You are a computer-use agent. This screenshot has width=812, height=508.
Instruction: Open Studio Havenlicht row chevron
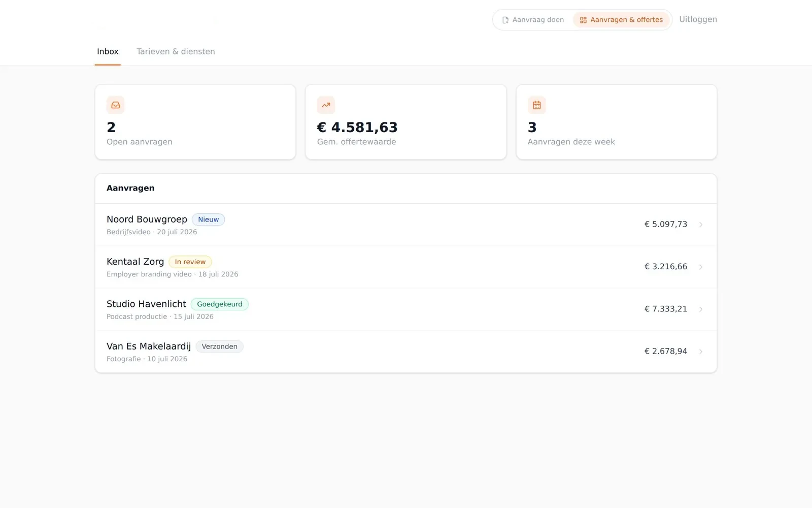point(701,309)
